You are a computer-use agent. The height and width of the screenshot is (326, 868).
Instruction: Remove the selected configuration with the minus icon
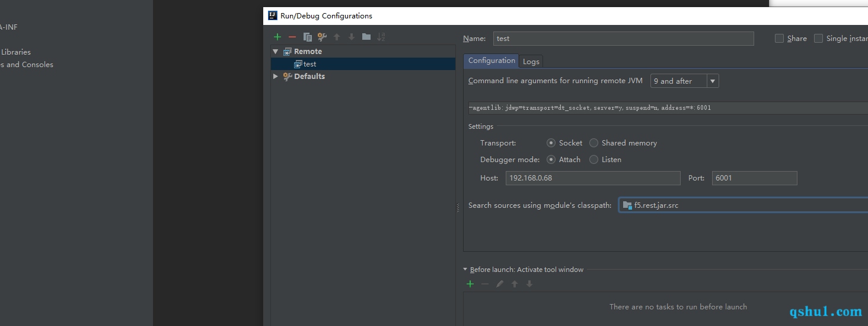click(292, 37)
